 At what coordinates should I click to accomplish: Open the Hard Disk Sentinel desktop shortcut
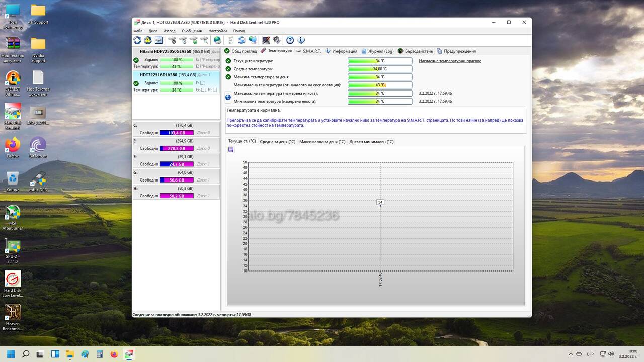tap(13, 117)
